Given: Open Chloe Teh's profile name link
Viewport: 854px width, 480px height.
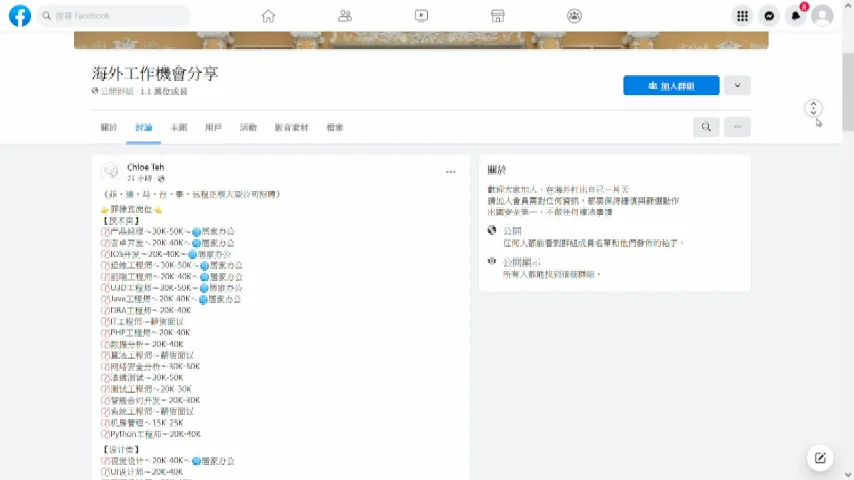Looking at the screenshot, I should 145,167.
